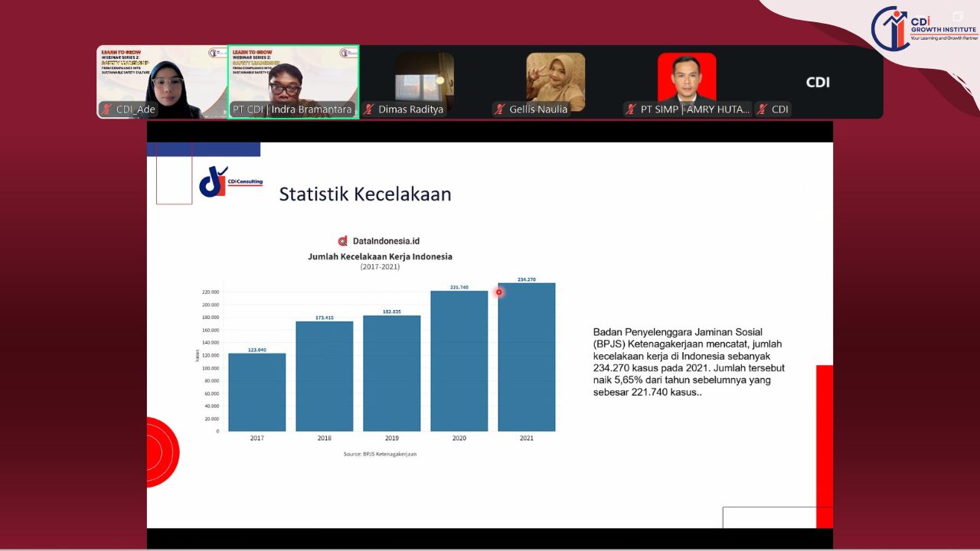Click the muted mic icon beside CDI_Ade
The height and width of the screenshot is (551, 980).
(x=107, y=109)
